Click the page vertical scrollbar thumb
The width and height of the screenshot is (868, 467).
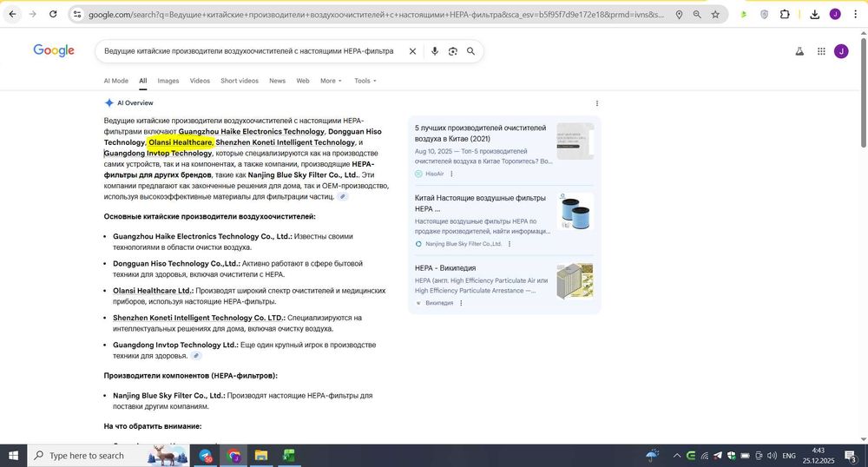[863, 91]
